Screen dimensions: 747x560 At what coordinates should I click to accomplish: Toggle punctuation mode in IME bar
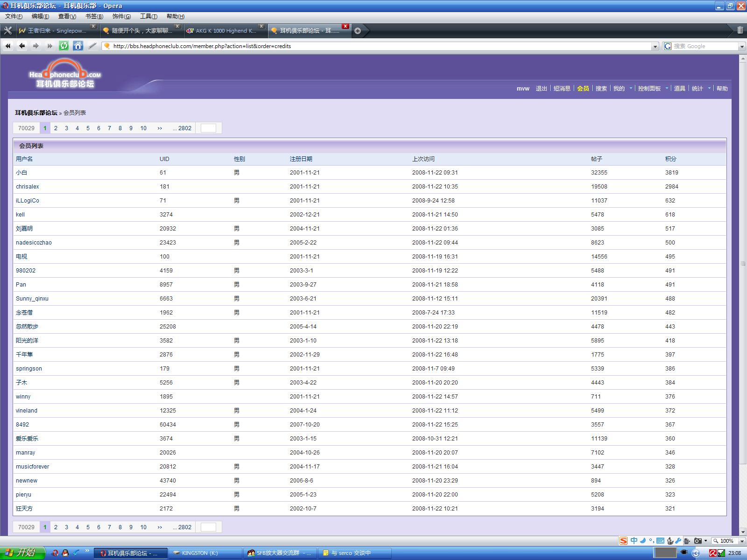point(651,541)
